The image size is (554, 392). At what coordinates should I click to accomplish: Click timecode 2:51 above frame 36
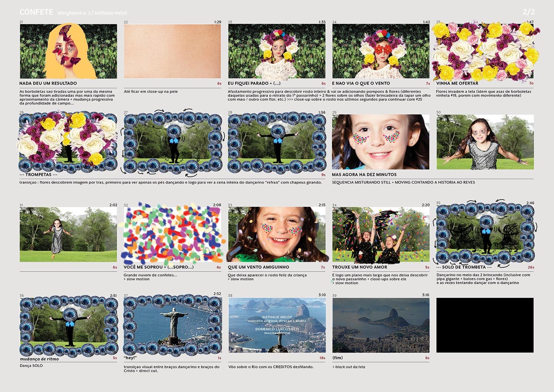click(x=113, y=296)
